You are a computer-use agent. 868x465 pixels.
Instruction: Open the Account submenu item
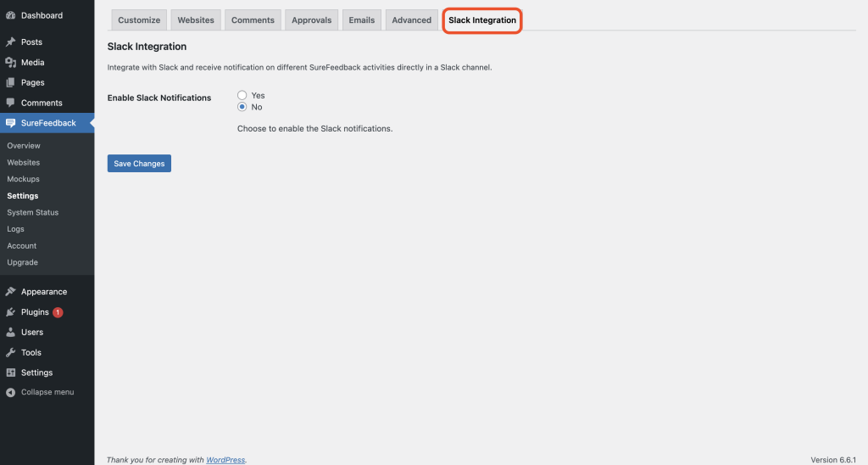tap(21, 245)
